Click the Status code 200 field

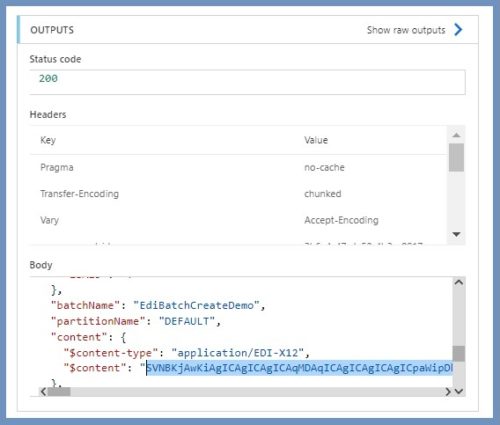pos(247,82)
